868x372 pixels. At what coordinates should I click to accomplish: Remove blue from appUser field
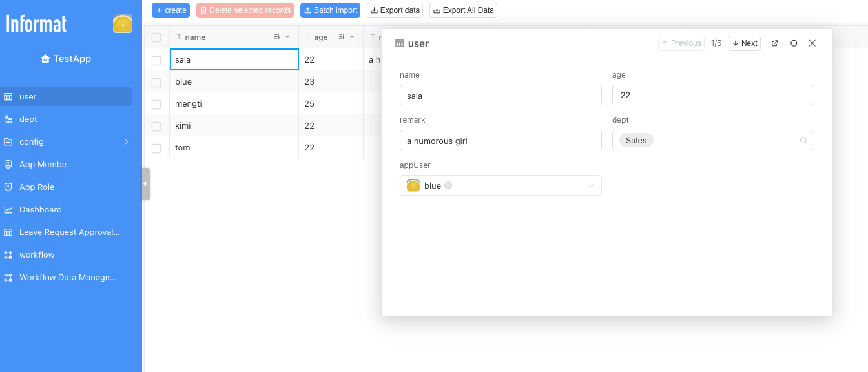coord(448,185)
